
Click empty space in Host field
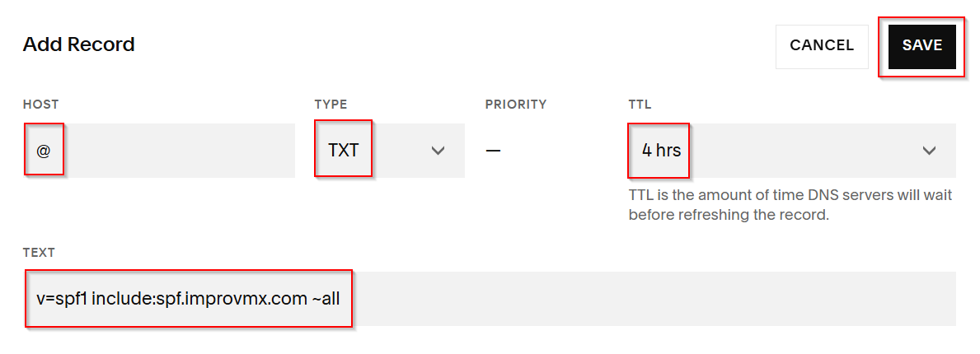181,151
